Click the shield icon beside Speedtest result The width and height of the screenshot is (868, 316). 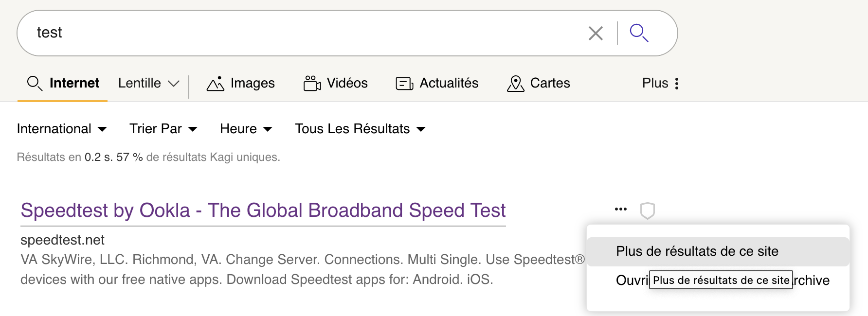click(647, 211)
